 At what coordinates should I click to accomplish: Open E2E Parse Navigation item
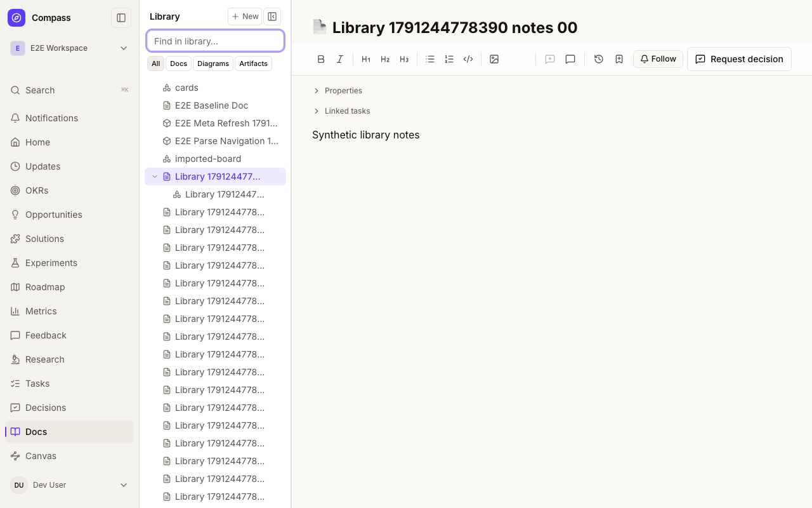pyautogui.click(x=216, y=141)
